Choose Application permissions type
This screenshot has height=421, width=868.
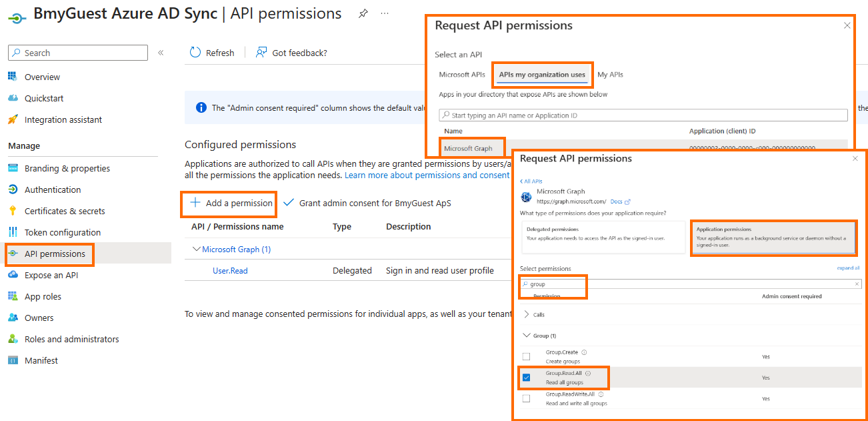pos(773,237)
